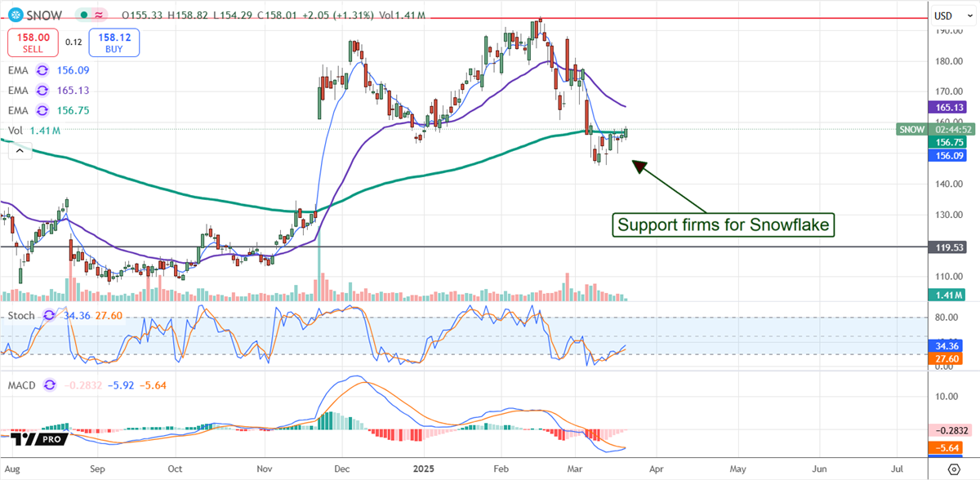Click the 34.36 Stoch axis tag

click(945, 346)
